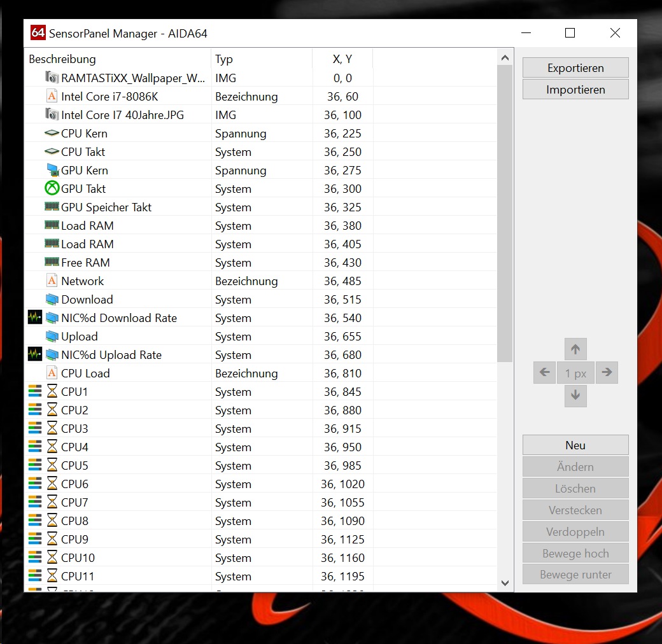
Task: Maximize the SensorPanel Manager window
Action: [570, 33]
